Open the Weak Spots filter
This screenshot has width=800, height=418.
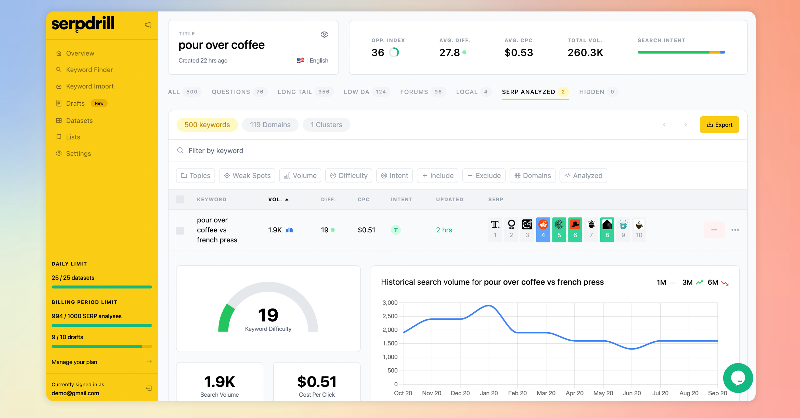(x=247, y=176)
